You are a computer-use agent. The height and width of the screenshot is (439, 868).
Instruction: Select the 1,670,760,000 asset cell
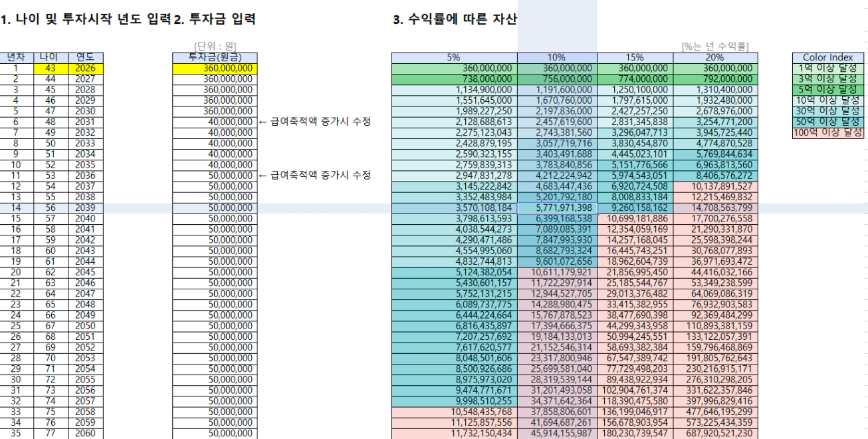click(557, 100)
